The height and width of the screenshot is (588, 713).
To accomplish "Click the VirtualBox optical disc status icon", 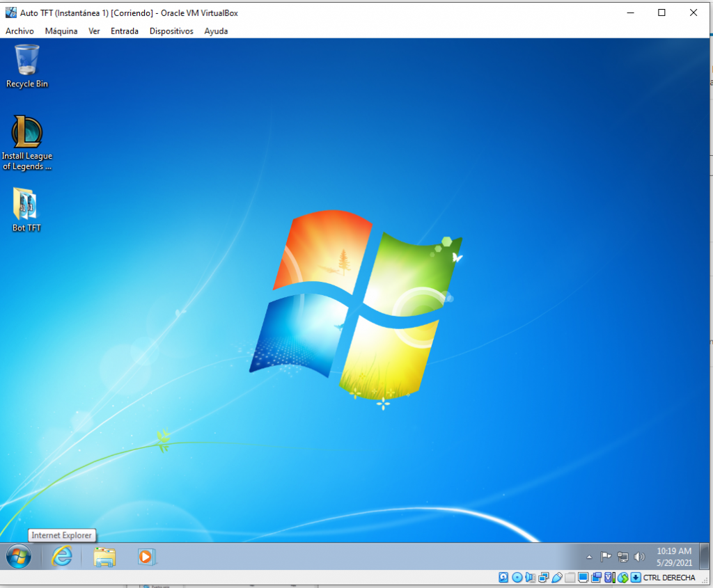I will [x=517, y=578].
